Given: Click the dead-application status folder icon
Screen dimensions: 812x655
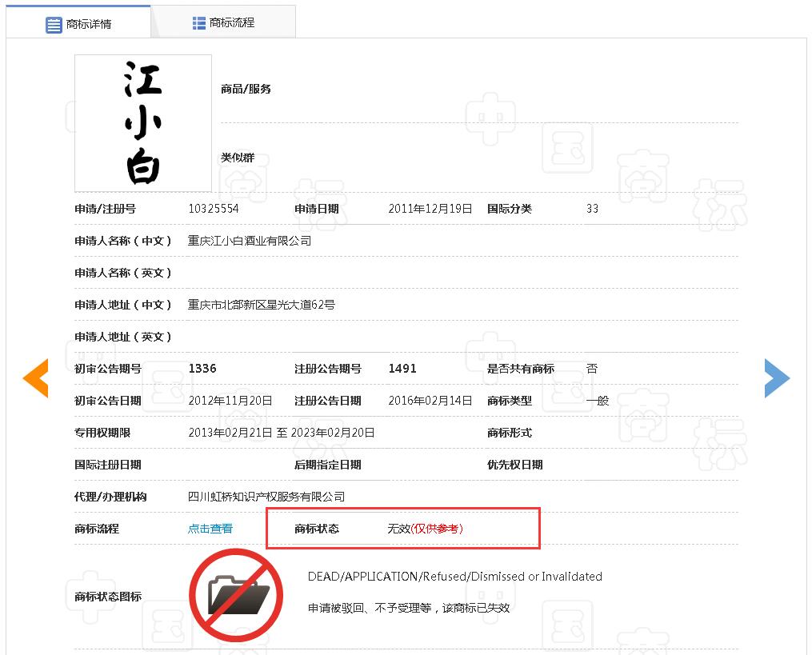Looking at the screenshot, I should pos(236,596).
